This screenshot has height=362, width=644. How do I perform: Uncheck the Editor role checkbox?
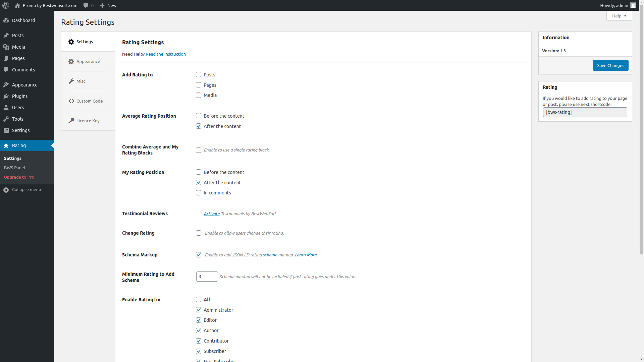[199, 320]
